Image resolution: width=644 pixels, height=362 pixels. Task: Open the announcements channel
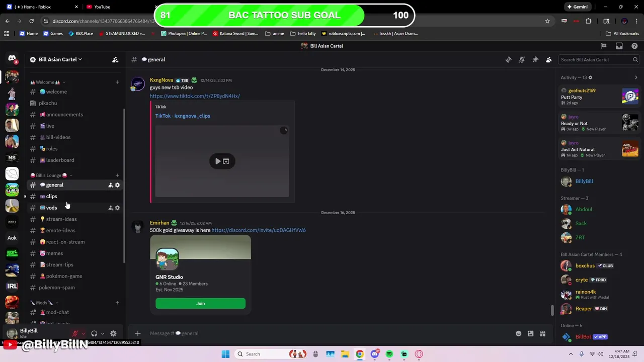point(75,115)
